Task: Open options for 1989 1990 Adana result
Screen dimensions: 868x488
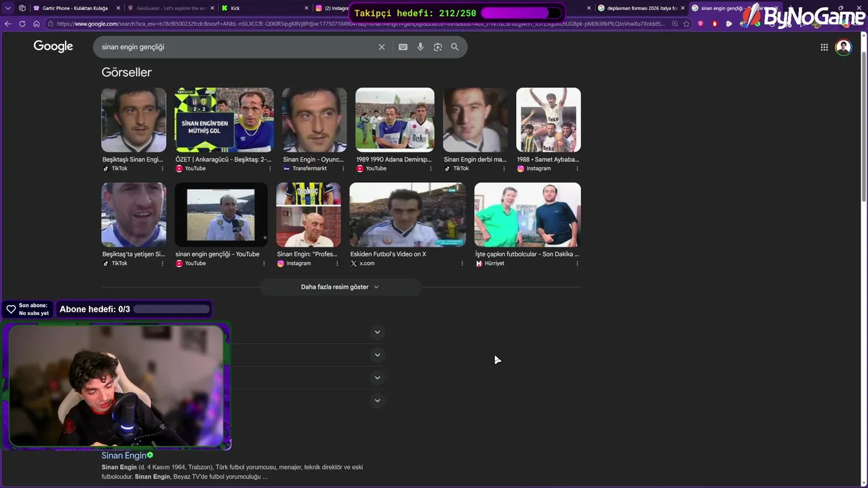Action: 430,169
